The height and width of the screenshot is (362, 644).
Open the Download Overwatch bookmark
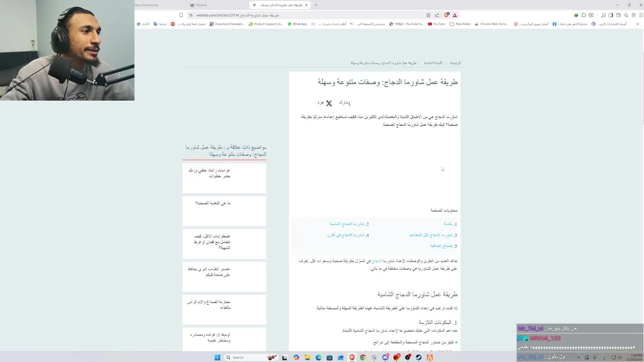coord(226,24)
